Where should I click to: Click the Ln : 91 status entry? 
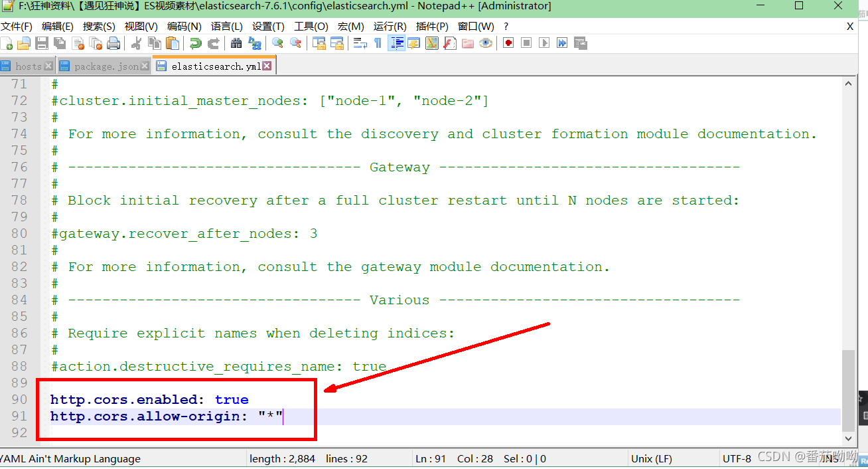click(430, 458)
